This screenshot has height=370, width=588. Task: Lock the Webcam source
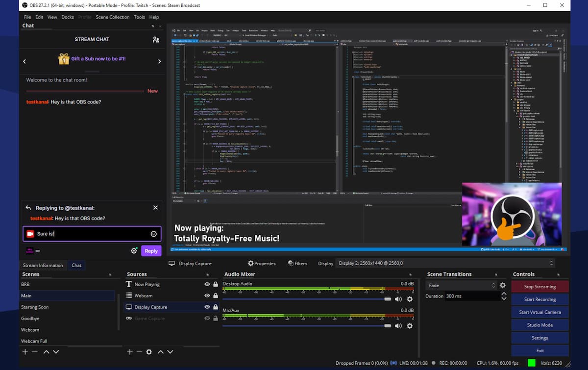click(216, 296)
